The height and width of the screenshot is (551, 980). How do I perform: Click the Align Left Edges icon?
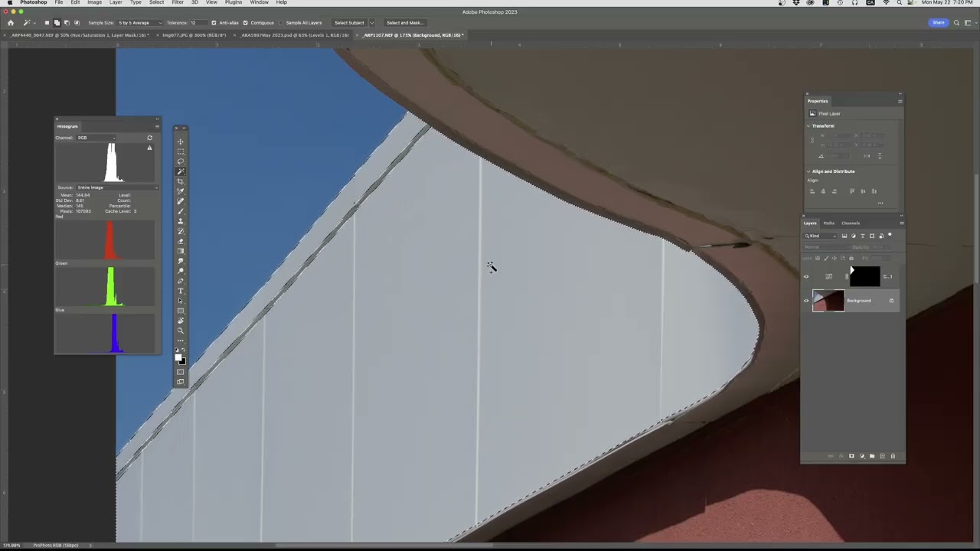(x=812, y=191)
